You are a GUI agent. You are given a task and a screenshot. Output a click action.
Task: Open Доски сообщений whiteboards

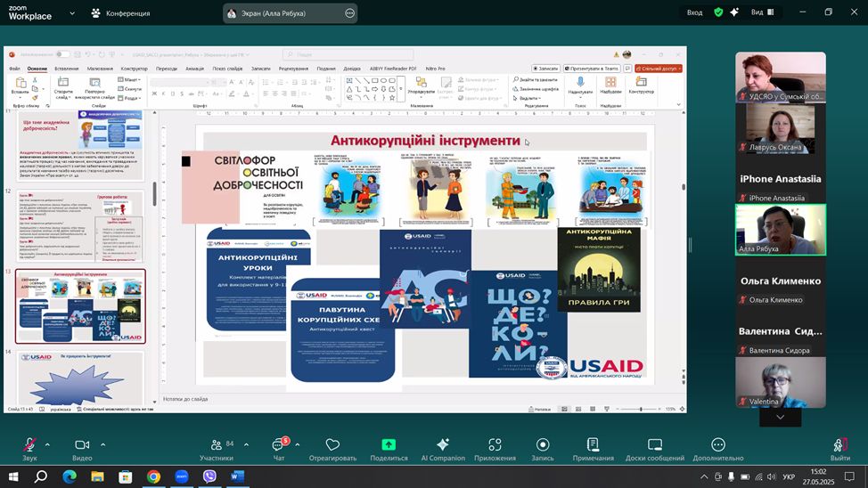click(654, 444)
